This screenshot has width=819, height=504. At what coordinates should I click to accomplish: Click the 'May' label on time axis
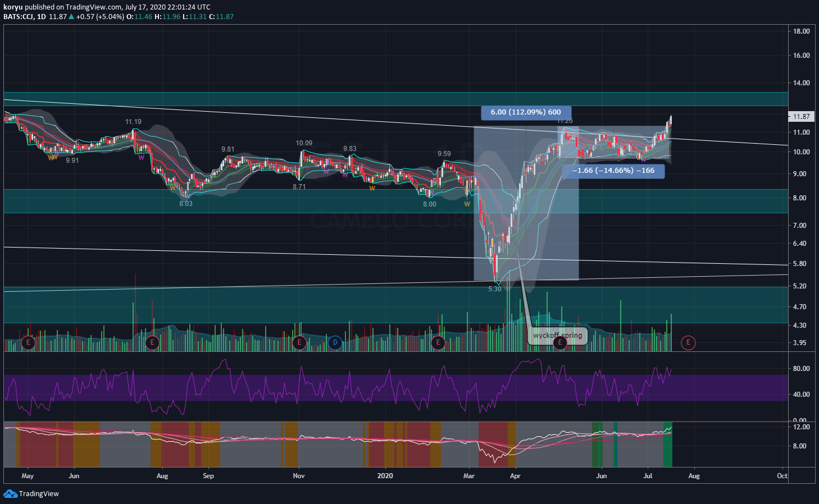28,476
